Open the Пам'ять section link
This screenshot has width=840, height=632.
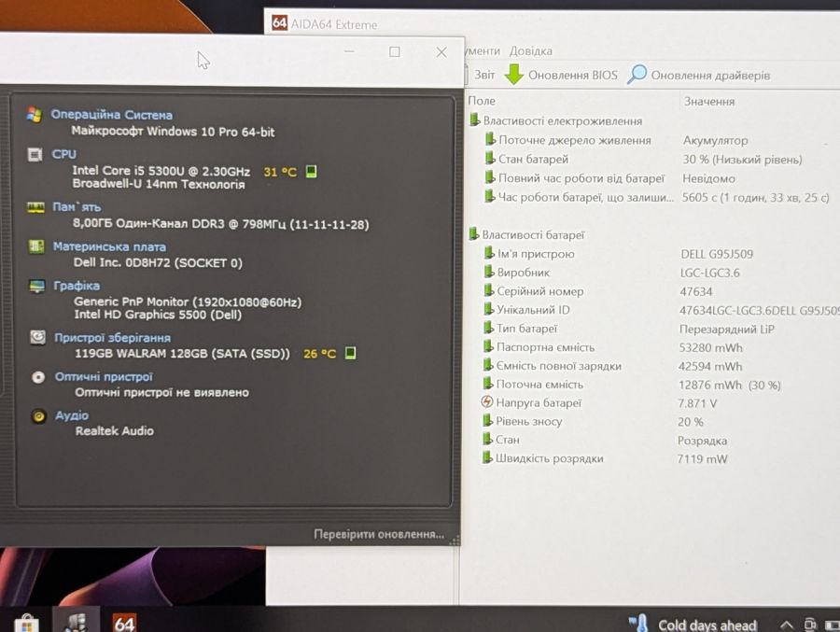pyautogui.click(x=77, y=207)
